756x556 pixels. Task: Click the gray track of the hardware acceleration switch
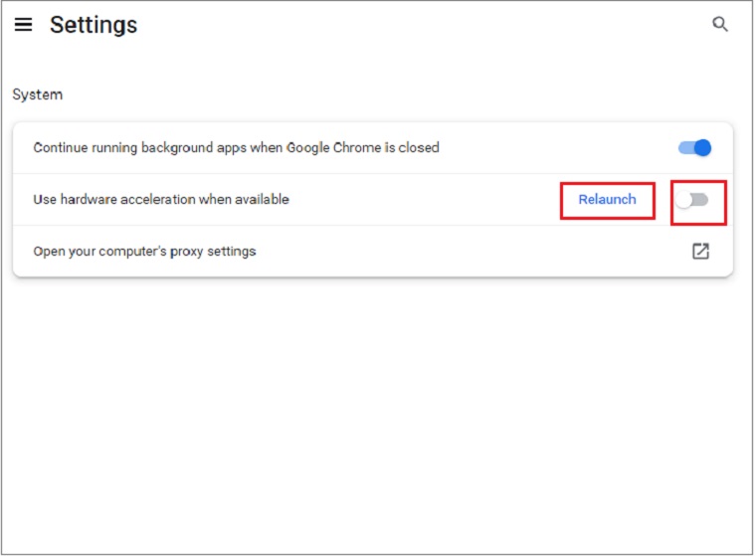(x=701, y=200)
